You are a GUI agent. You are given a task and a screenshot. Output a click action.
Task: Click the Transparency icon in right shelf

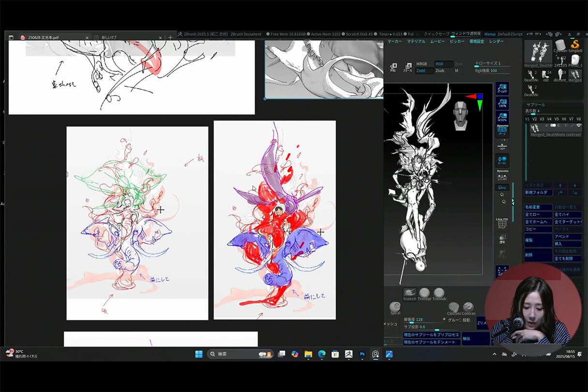[x=502, y=239]
